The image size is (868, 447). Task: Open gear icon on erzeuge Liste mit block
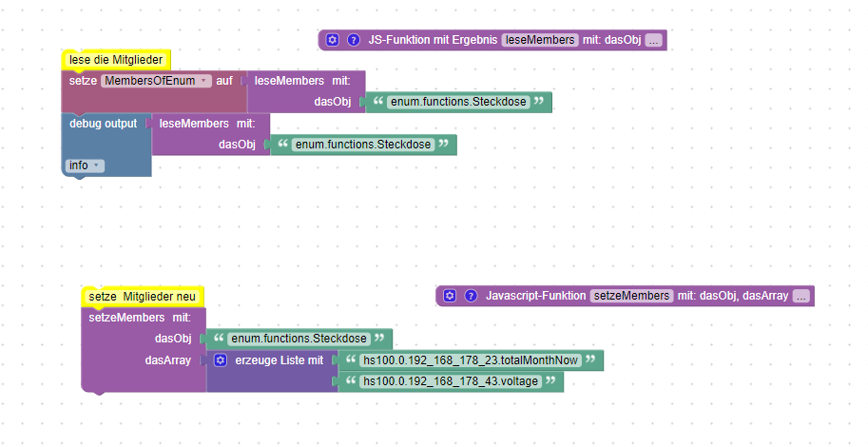tap(221, 360)
